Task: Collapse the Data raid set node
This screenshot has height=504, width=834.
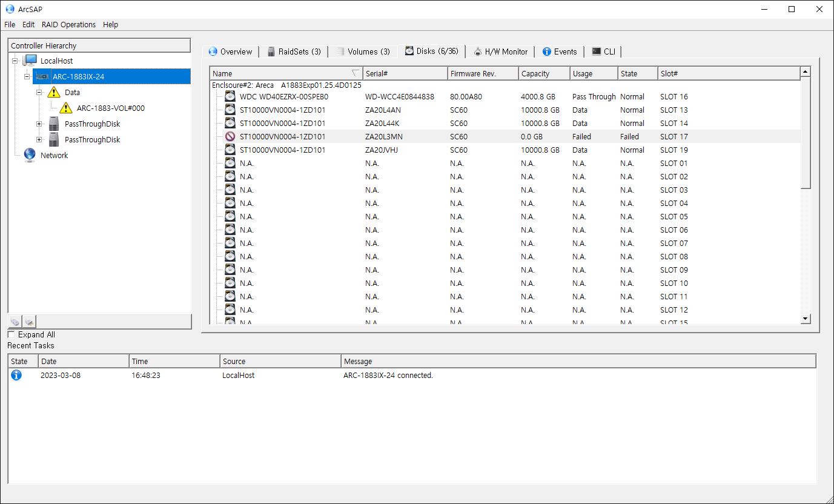Action: click(x=39, y=92)
